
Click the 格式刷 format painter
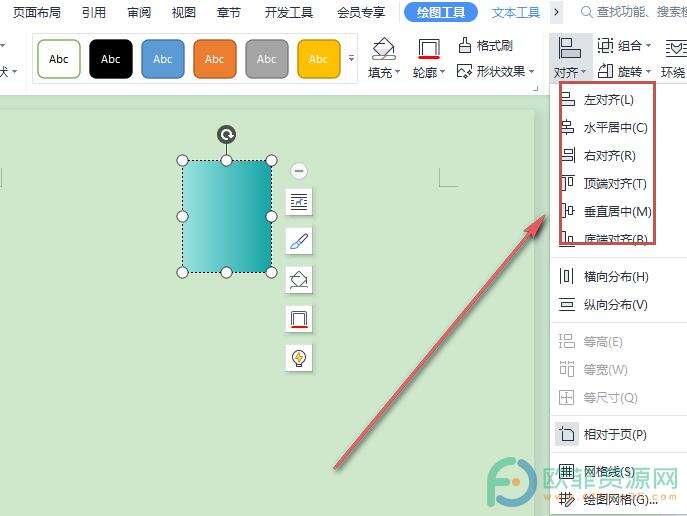485,45
